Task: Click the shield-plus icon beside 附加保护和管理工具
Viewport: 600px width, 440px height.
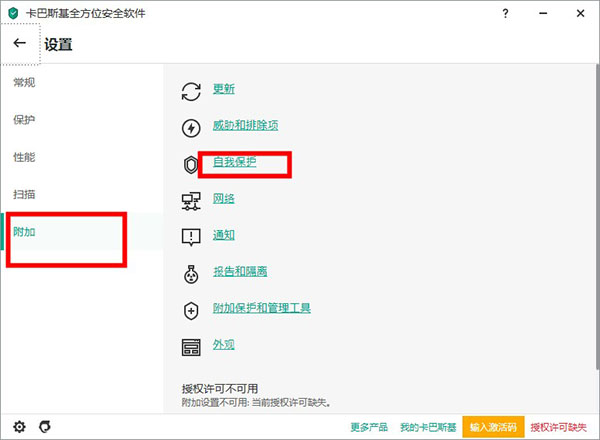Action: (191, 311)
